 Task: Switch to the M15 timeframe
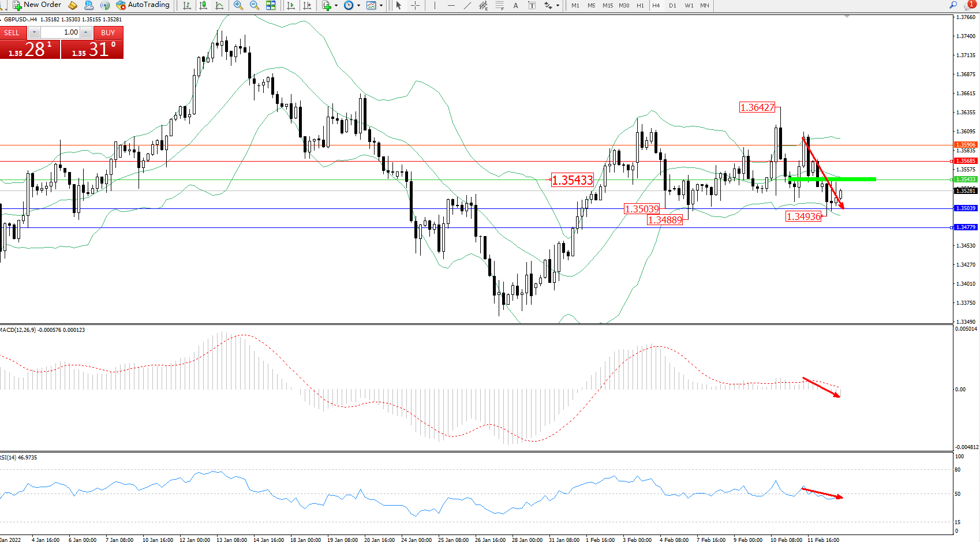(608, 5)
